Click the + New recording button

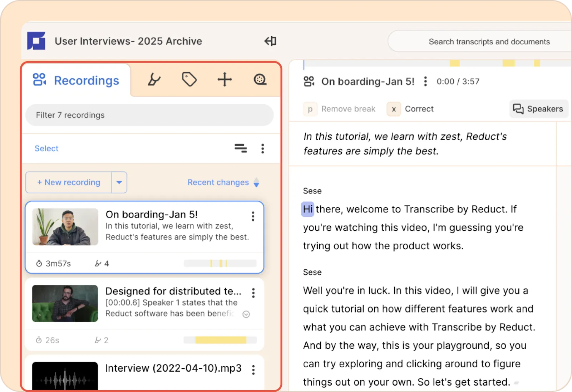click(69, 182)
